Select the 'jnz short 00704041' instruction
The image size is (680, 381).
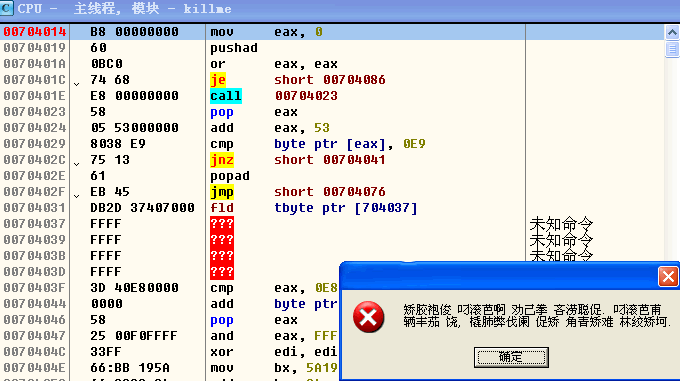(x=298, y=160)
